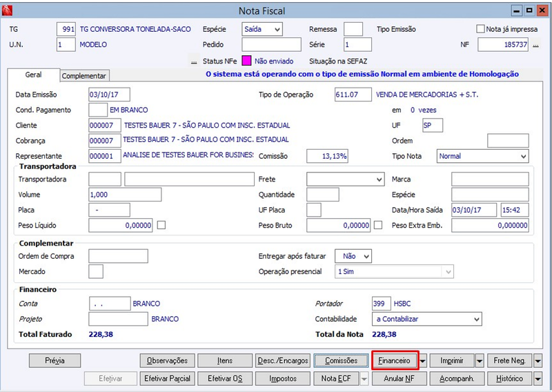This screenshot has height=392, width=552.
Task: Click Efetivar Parcial
Action: pos(167,379)
